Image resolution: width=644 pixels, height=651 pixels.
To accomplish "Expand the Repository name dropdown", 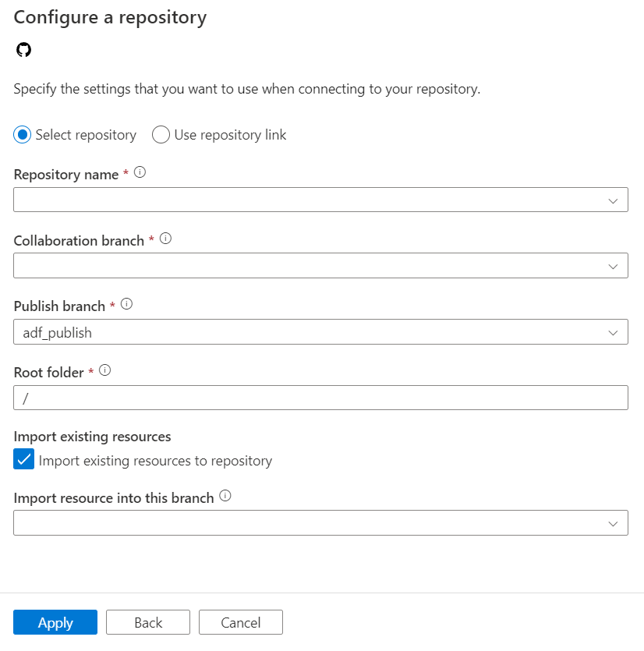I will (614, 199).
